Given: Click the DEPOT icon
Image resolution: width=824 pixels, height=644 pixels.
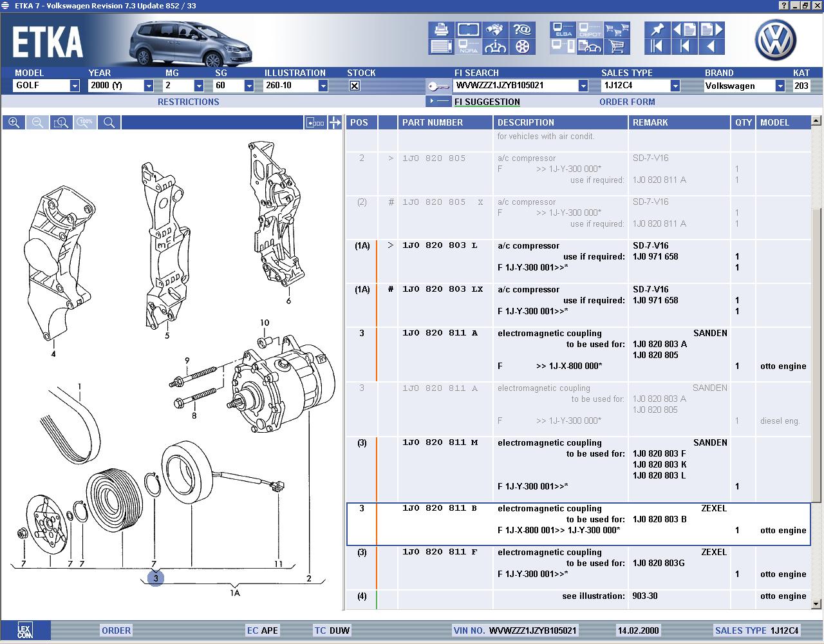Looking at the screenshot, I should (x=590, y=30).
